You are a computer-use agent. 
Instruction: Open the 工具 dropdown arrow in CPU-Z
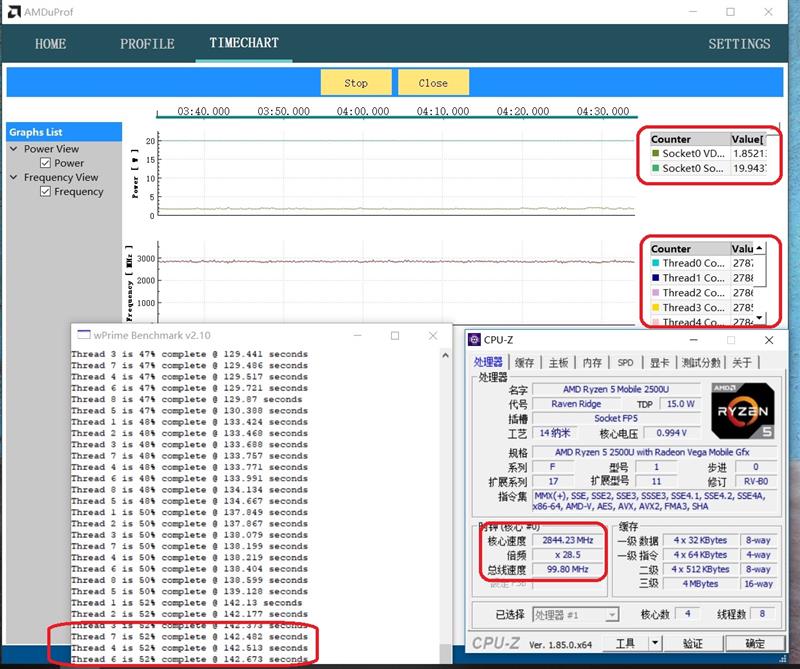point(655,643)
